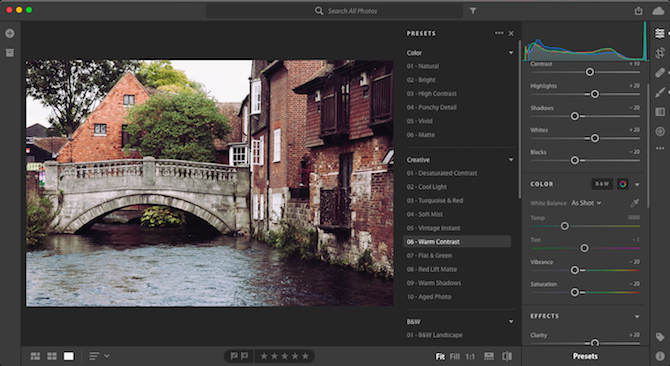Screen dimensions: 670x366
Task: Apply the 08 - Red Lift Matte preset
Action: tap(432, 269)
